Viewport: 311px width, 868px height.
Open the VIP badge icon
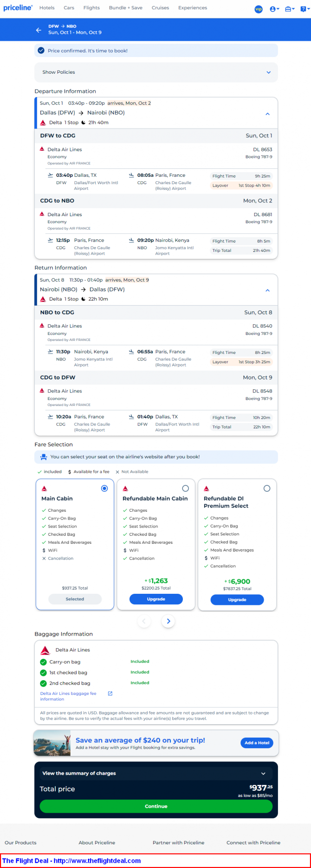click(x=259, y=9)
